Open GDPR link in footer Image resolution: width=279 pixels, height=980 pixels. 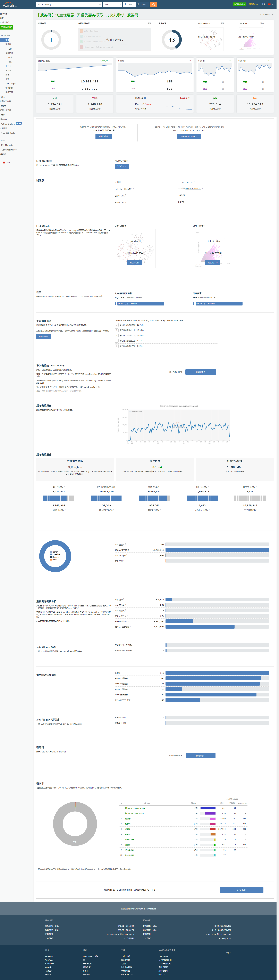(86, 971)
